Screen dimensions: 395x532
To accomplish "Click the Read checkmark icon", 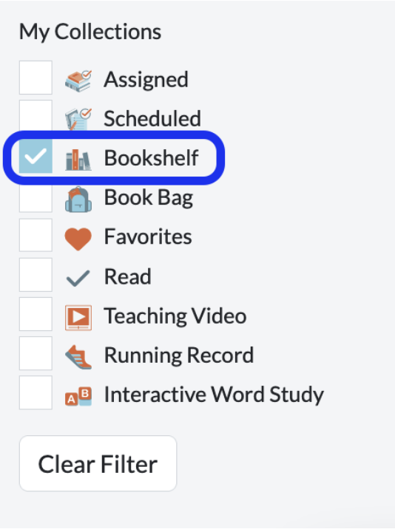I will [x=78, y=279].
